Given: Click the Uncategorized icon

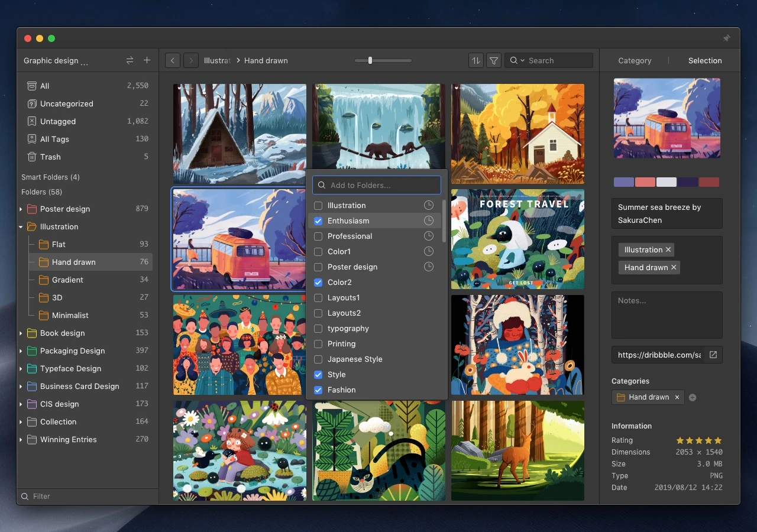Looking at the screenshot, I should tap(32, 103).
